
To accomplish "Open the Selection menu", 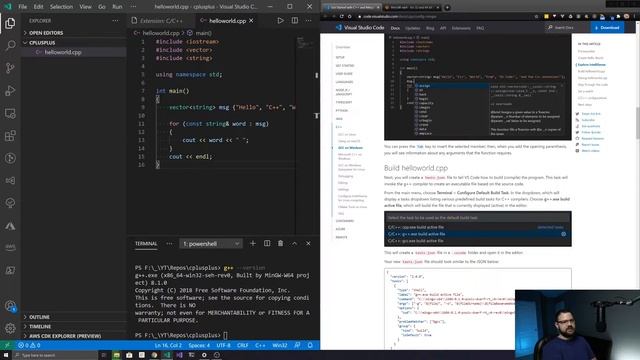I will [61, 7].
